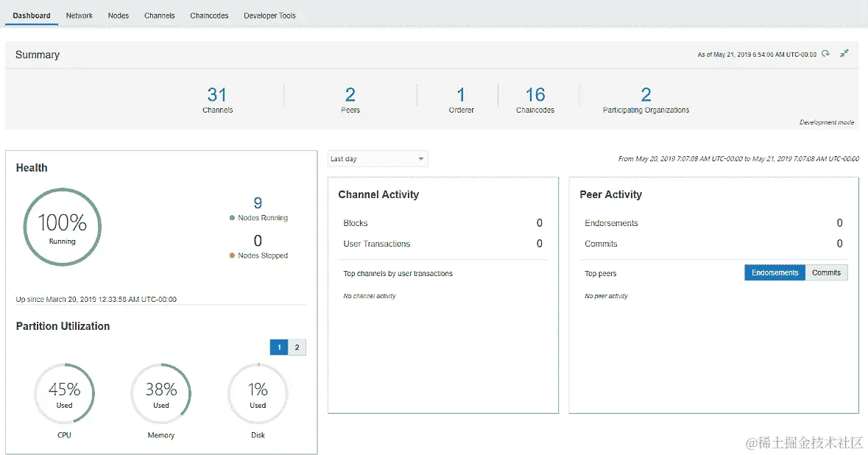The height and width of the screenshot is (455, 868).
Task: Click the 2 Participating Organizations count
Action: pyautogui.click(x=646, y=95)
